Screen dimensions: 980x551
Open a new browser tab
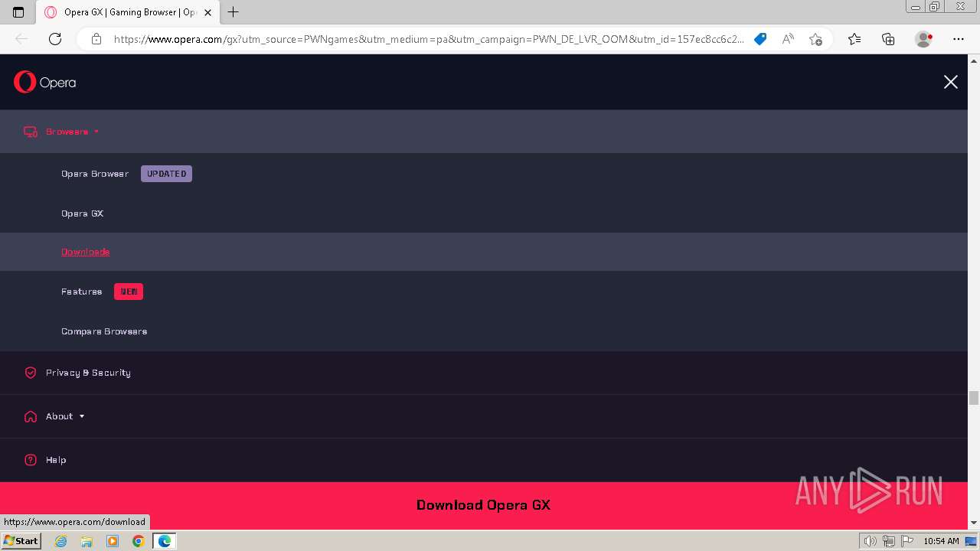[234, 12]
